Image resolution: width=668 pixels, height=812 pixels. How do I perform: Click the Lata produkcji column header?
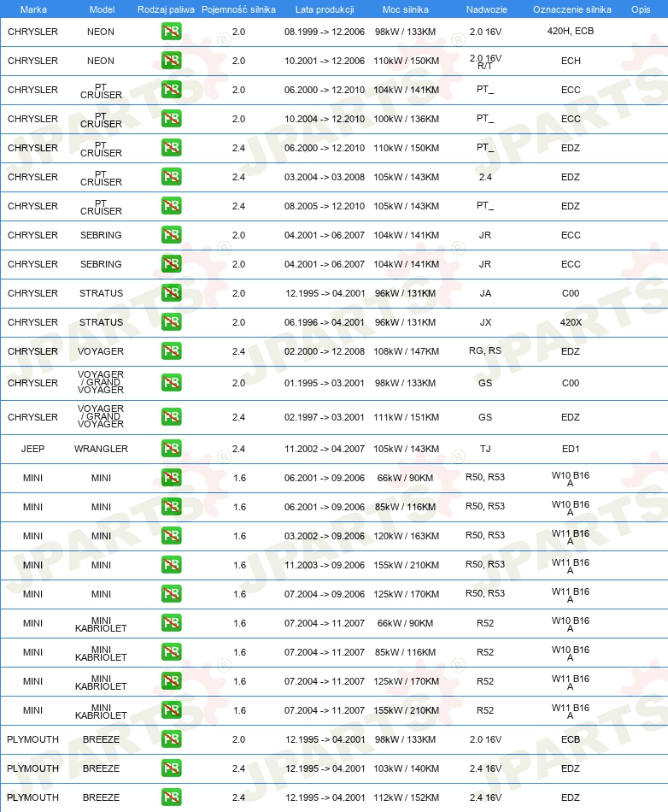pyautogui.click(x=325, y=9)
